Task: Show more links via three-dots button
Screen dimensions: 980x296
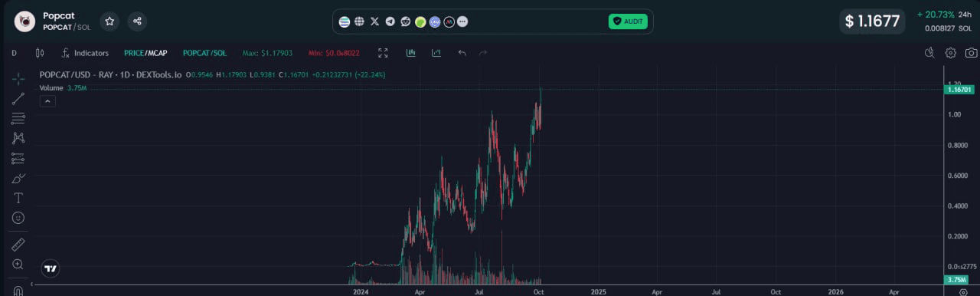Action: [x=462, y=21]
